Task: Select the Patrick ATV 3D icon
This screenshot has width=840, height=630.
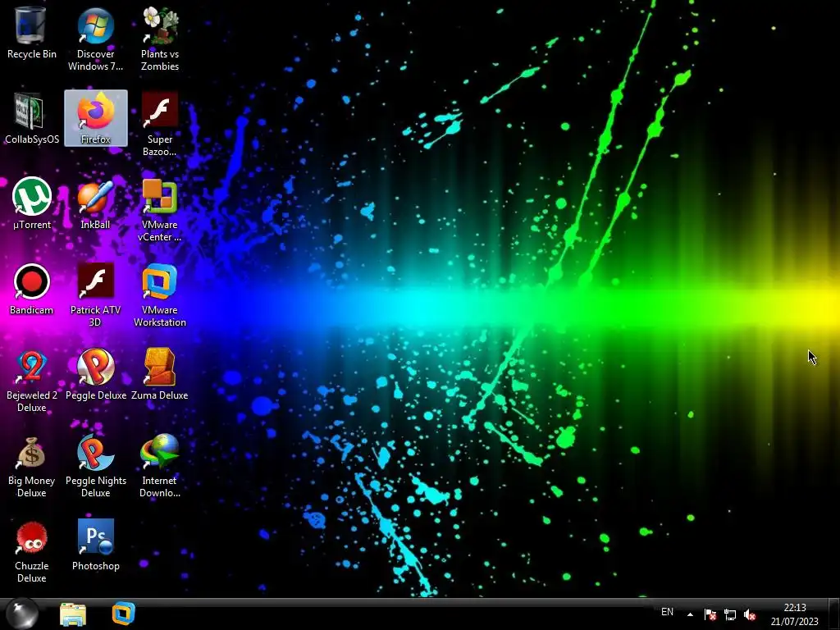Action: pyautogui.click(x=95, y=294)
